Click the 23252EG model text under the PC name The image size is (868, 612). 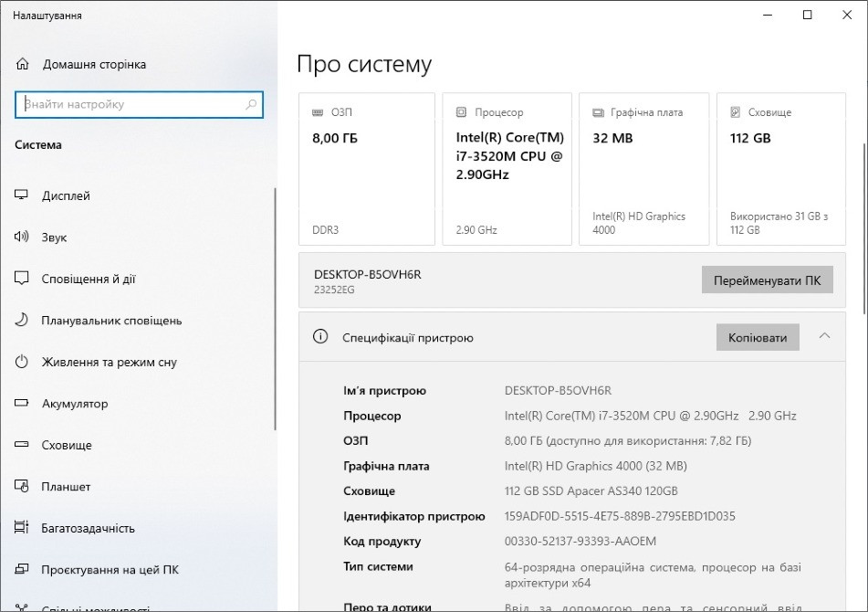coord(334,290)
